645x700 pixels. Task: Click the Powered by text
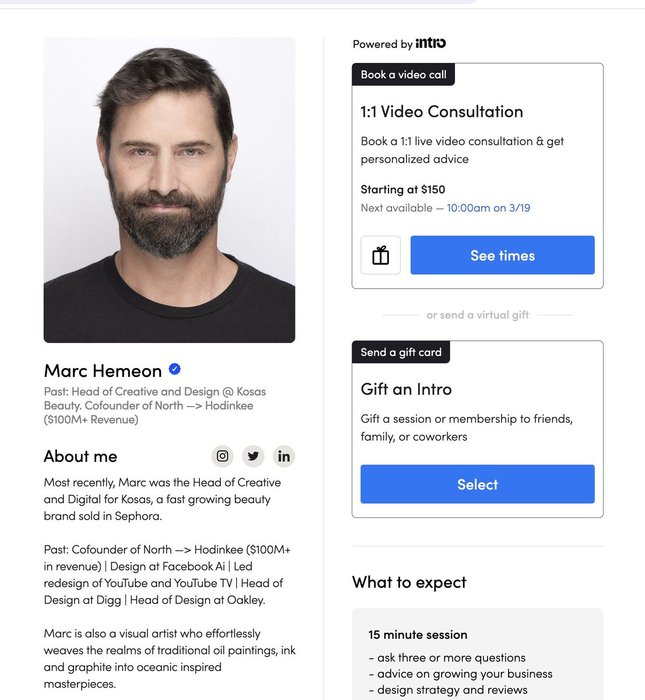click(x=382, y=44)
